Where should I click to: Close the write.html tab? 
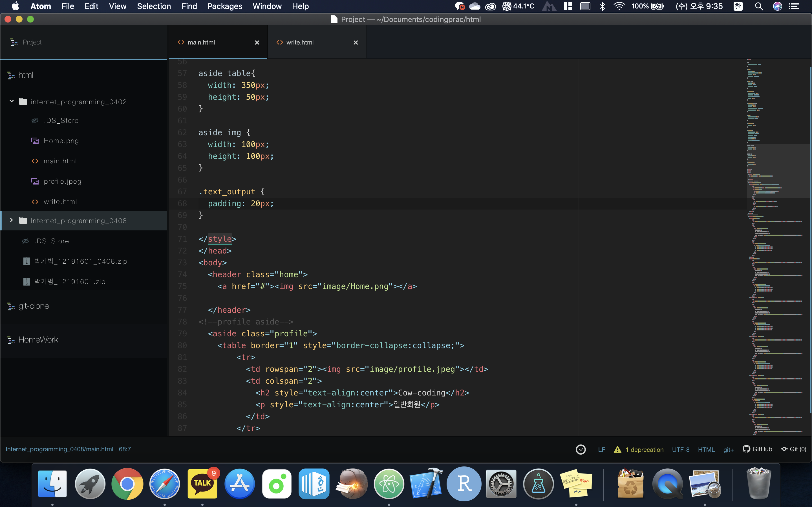(x=356, y=43)
